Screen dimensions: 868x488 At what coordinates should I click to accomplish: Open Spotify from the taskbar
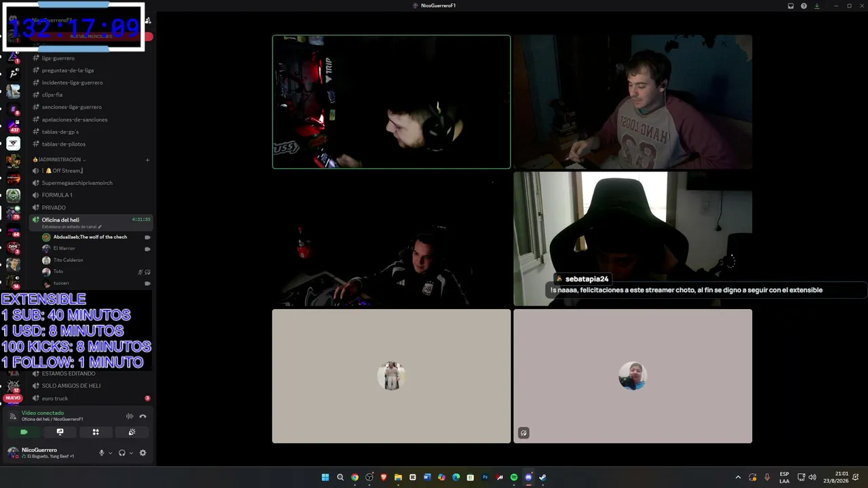pyautogui.click(x=514, y=477)
